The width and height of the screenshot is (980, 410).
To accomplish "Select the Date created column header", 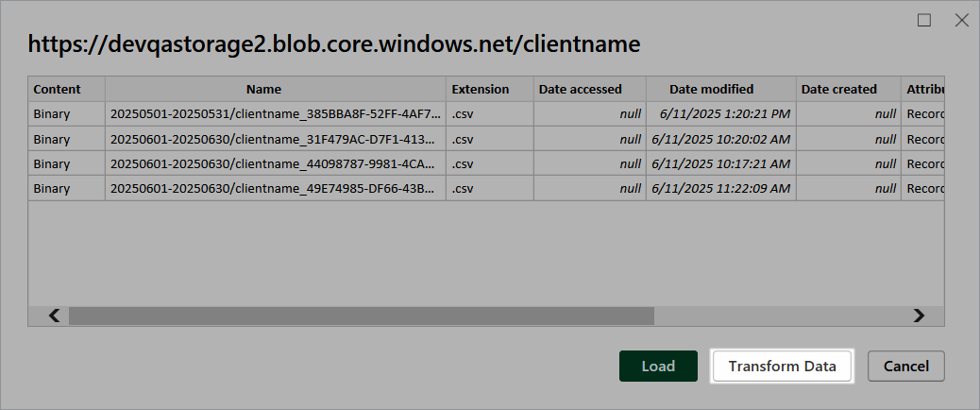I will click(848, 90).
